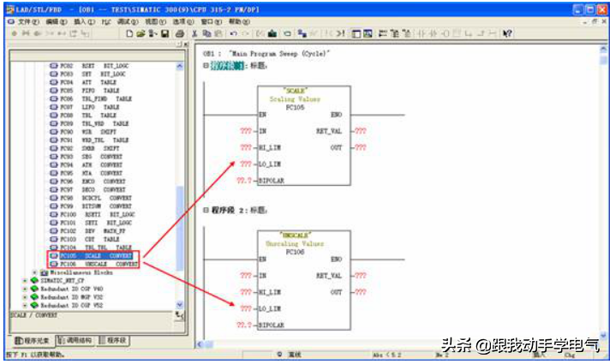Collapse network 1 with its minus box

[206, 66]
